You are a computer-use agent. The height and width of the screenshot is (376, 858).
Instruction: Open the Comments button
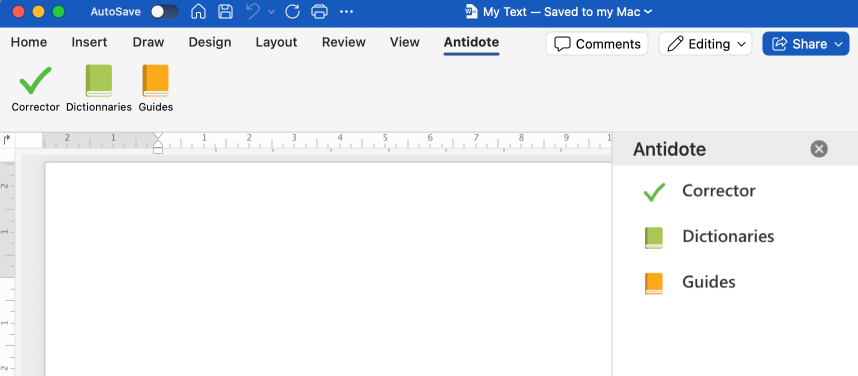coord(597,44)
